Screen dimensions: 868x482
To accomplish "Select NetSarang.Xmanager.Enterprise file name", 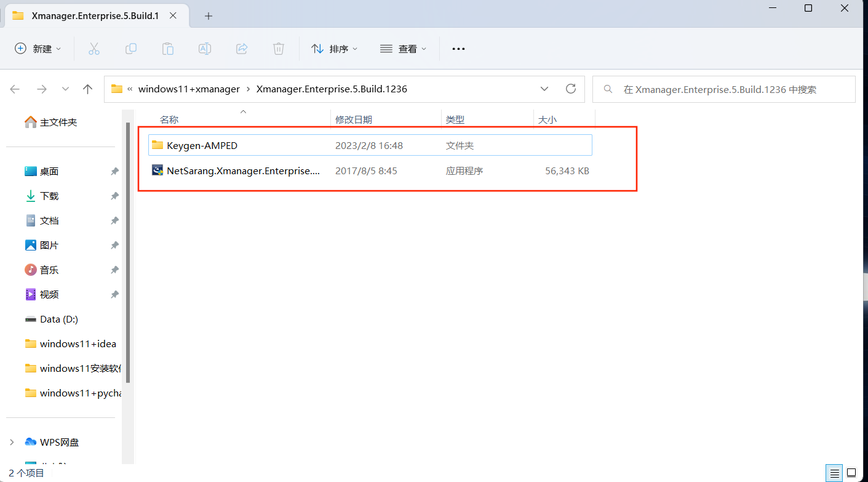I will [x=244, y=171].
